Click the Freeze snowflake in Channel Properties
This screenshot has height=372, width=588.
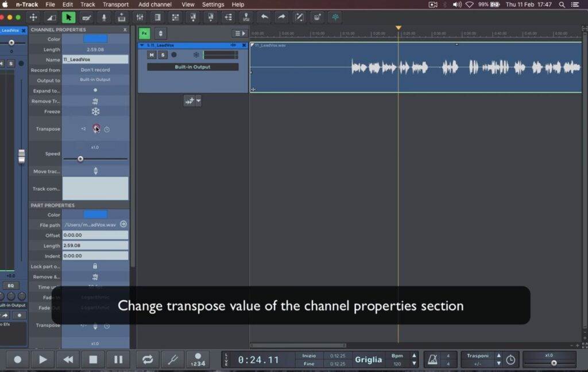pos(96,112)
